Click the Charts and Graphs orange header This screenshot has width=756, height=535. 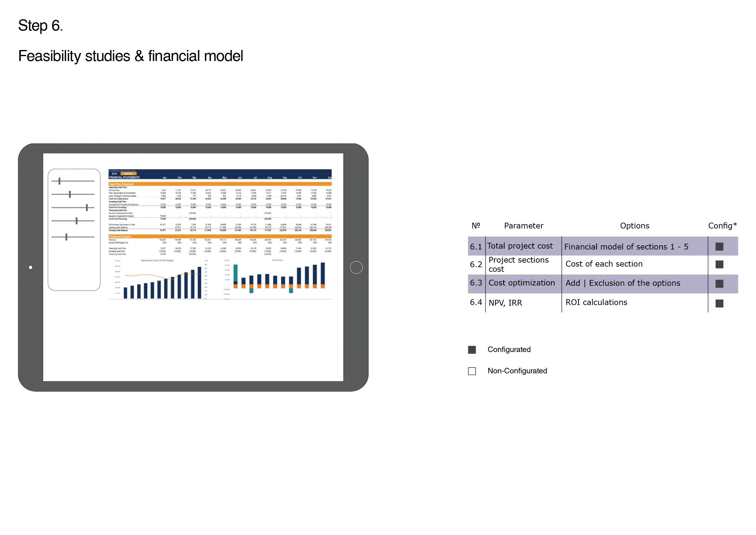(120, 236)
